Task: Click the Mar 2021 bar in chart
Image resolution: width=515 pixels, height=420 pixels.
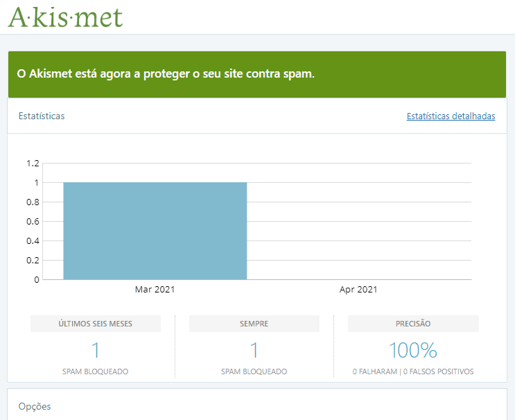Action: [x=155, y=231]
